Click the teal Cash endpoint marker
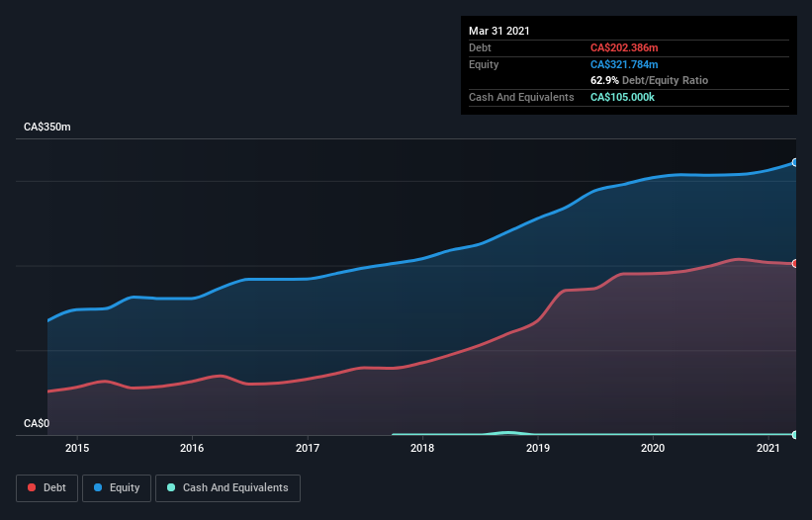 (794, 435)
